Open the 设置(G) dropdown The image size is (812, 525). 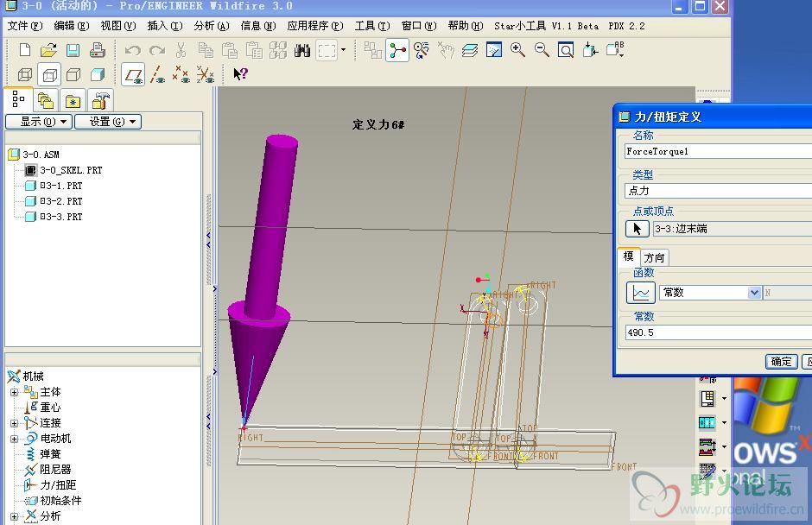tap(108, 122)
